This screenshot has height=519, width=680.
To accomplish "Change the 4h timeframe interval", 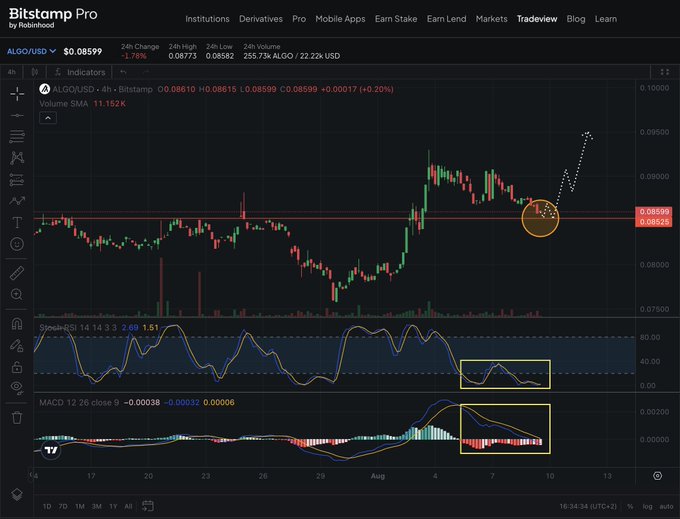I will 12,72.
